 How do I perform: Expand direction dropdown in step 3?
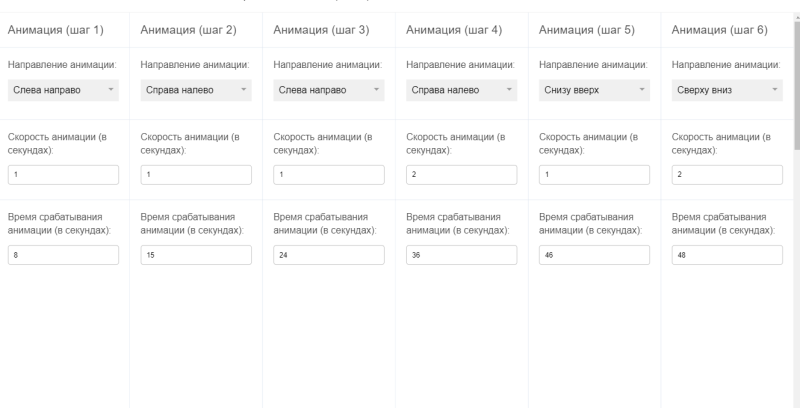pyautogui.click(x=329, y=90)
